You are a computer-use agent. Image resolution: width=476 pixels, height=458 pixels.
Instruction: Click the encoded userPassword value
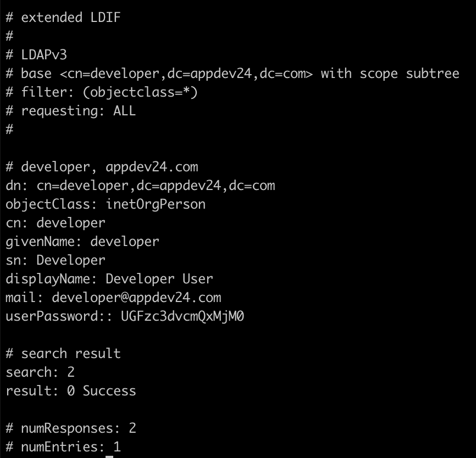pyautogui.click(x=182, y=316)
